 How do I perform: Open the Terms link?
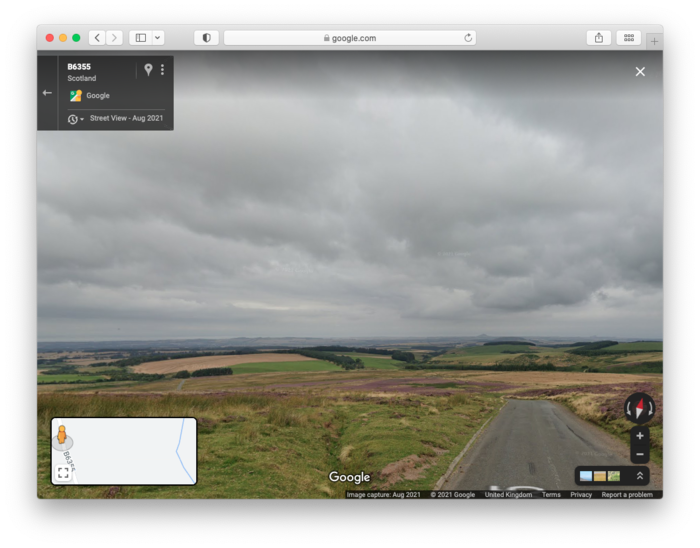(x=551, y=494)
